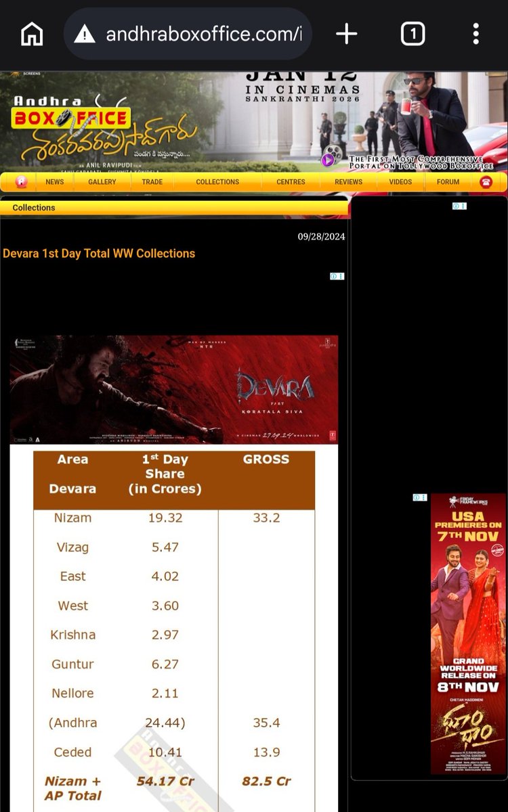Open the USA Premieres 7th Nov ad
This screenshot has width=508, height=812.
(x=468, y=633)
